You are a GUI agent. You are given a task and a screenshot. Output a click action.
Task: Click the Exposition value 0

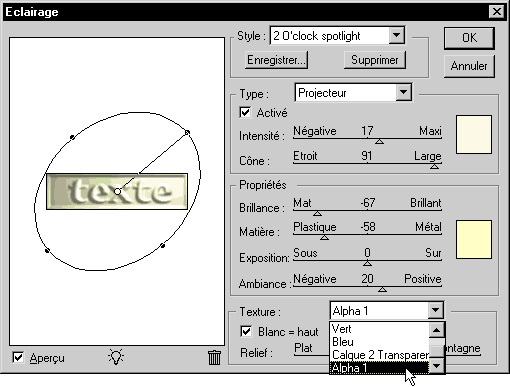tap(367, 252)
